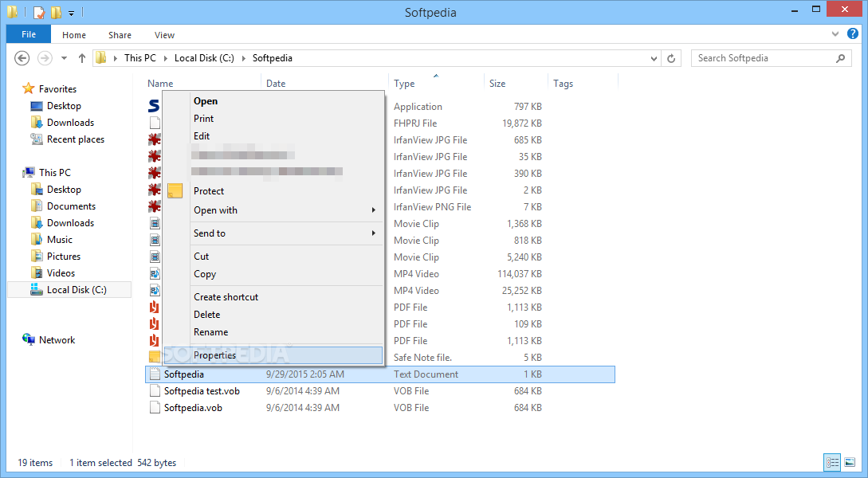Screen dimensions: 868x478
Task: Switch to the View ribbon tab
Action: click(164, 35)
